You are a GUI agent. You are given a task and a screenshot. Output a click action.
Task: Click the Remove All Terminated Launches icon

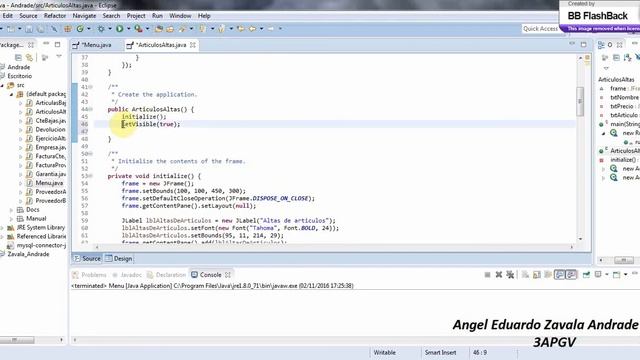[x=510, y=275]
